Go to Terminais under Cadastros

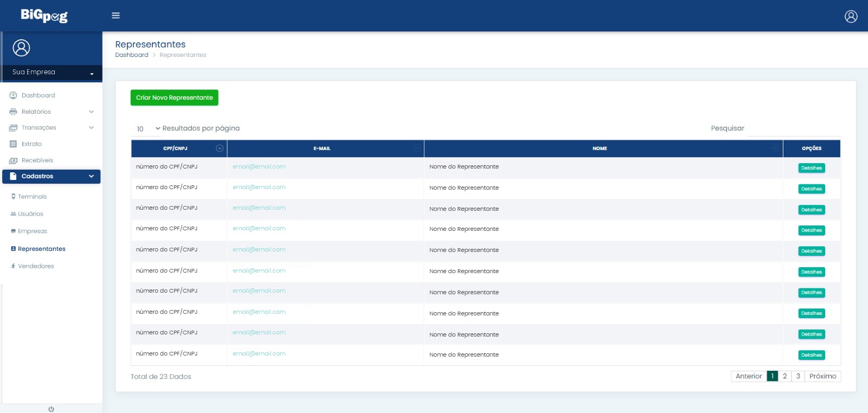[32, 197]
